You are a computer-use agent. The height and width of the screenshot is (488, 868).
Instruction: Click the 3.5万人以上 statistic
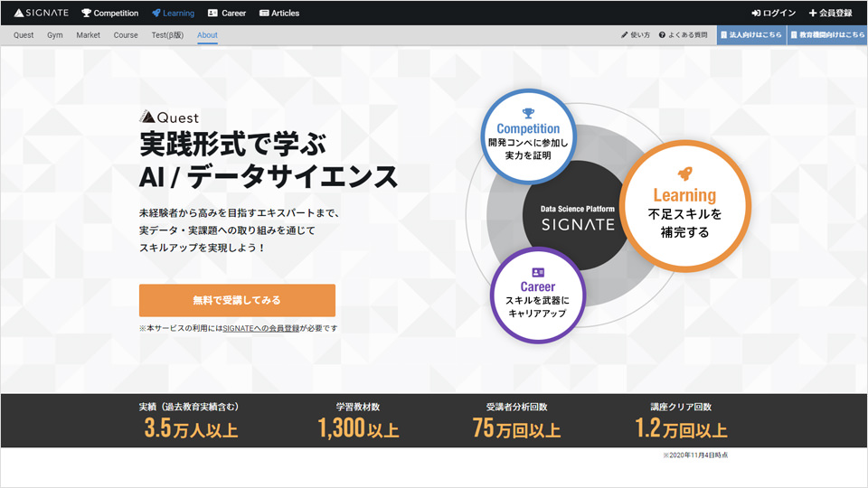pyautogui.click(x=191, y=428)
